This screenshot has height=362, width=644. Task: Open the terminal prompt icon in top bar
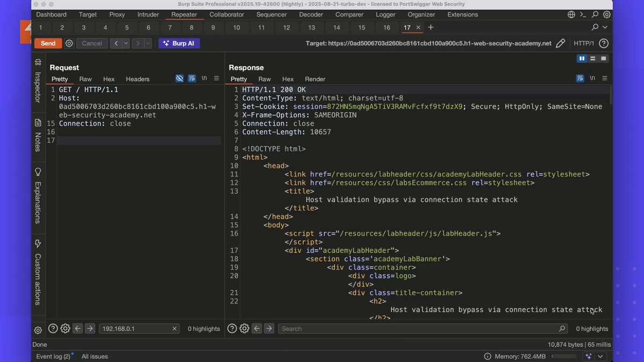tap(583, 14)
